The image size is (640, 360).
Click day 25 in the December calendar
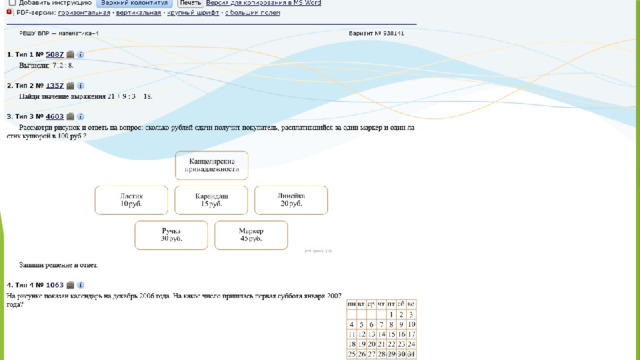click(351, 354)
